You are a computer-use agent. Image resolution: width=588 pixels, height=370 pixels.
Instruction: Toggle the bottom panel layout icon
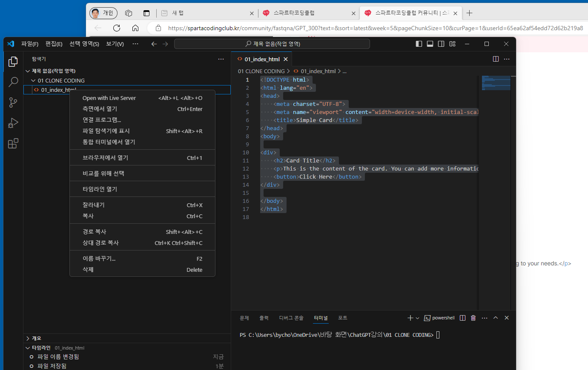[x=430, y=44]
